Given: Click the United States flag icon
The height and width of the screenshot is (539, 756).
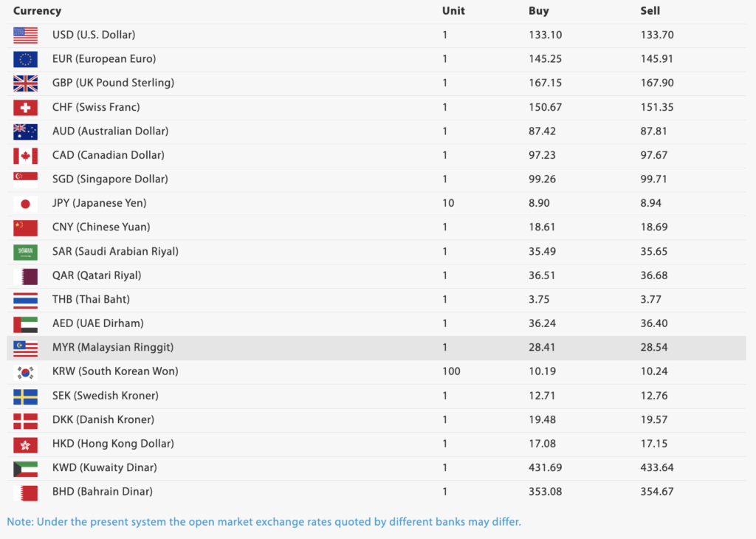Looking at the screenshot, I should [x=25, y=35].
